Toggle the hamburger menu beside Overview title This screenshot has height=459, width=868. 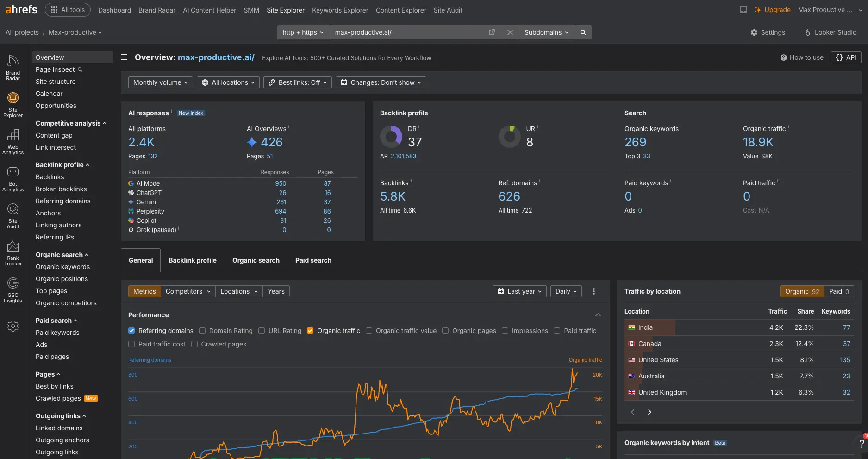coord(124,57)
